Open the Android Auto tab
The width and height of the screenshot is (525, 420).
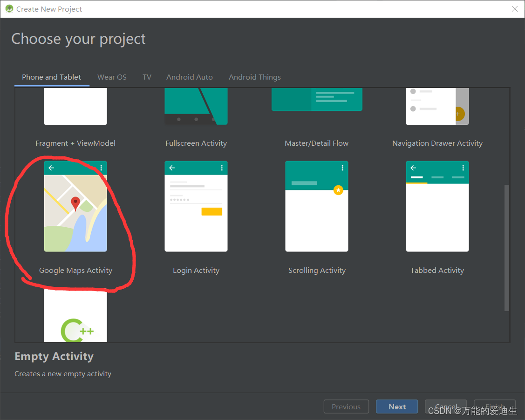pos(189,77)
